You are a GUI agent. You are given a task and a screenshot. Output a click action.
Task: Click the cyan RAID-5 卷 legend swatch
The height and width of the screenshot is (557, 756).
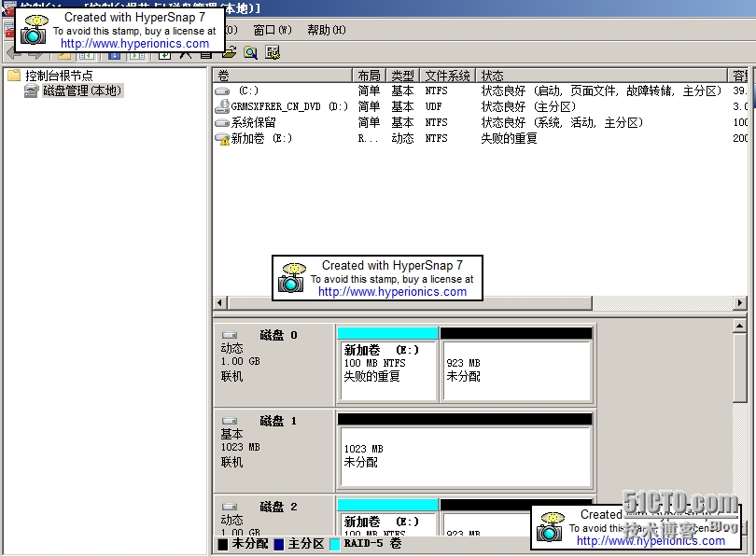[x=335, y=544]
